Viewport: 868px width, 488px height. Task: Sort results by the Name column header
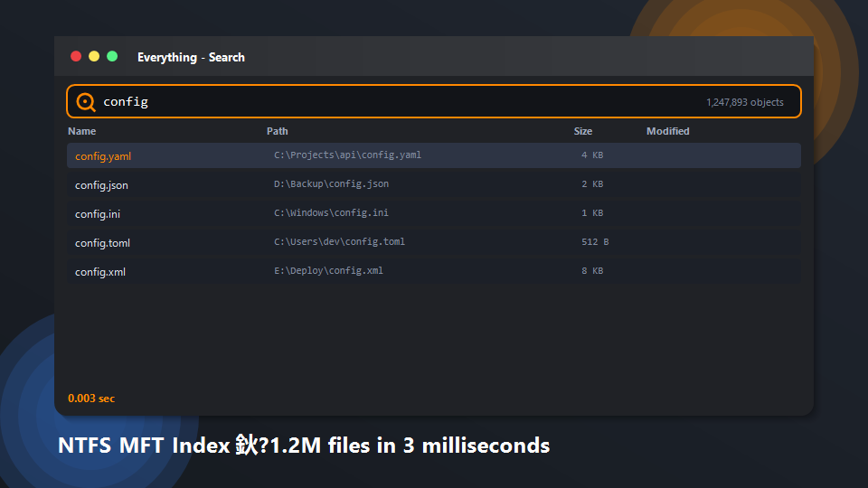coord(82,131)
